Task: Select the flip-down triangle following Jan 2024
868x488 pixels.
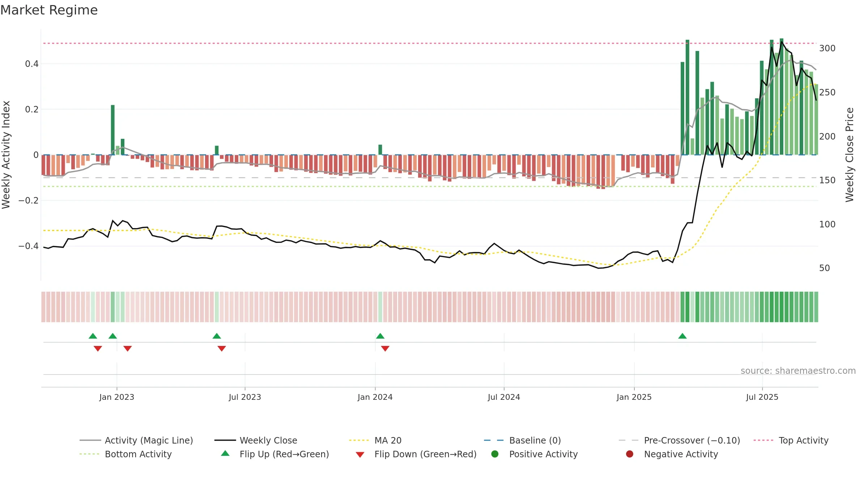Action: point(385,348)
